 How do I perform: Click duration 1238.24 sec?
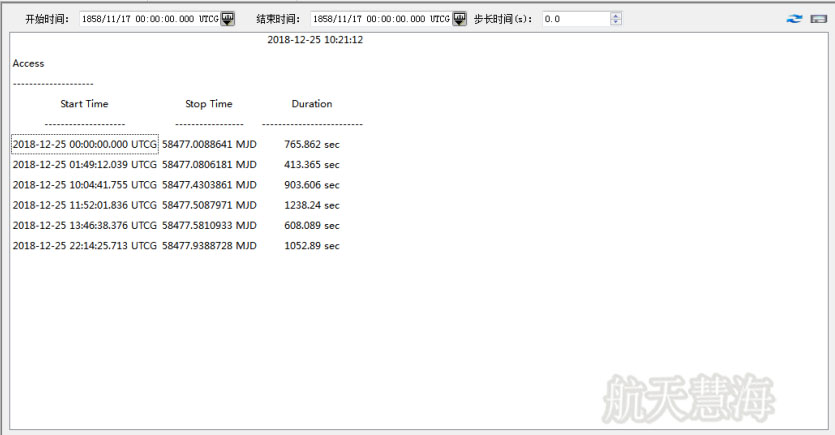[x=312, y=205]
